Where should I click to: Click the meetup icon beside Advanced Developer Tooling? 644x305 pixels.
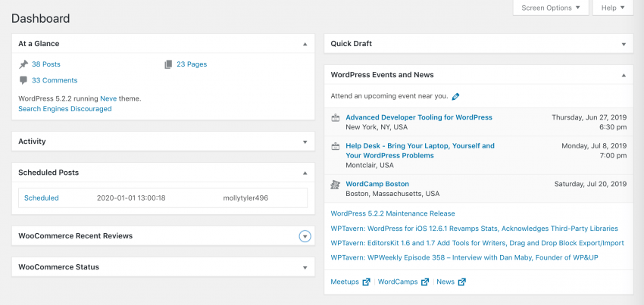click(x=336, y=118)
